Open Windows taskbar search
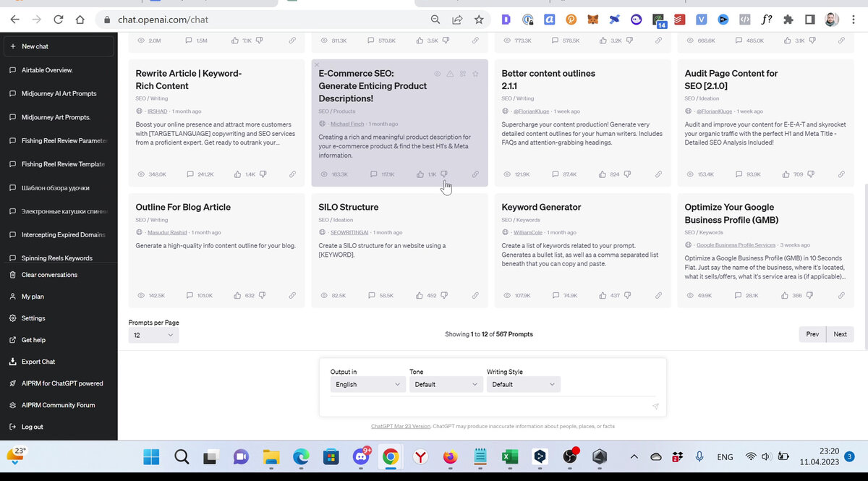This screenshot has height=481, width=868. 182,457
